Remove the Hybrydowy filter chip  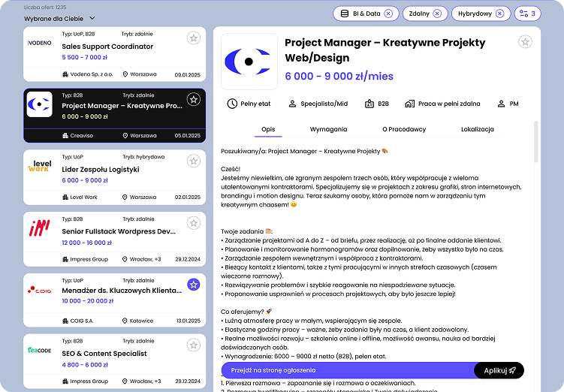499,14
